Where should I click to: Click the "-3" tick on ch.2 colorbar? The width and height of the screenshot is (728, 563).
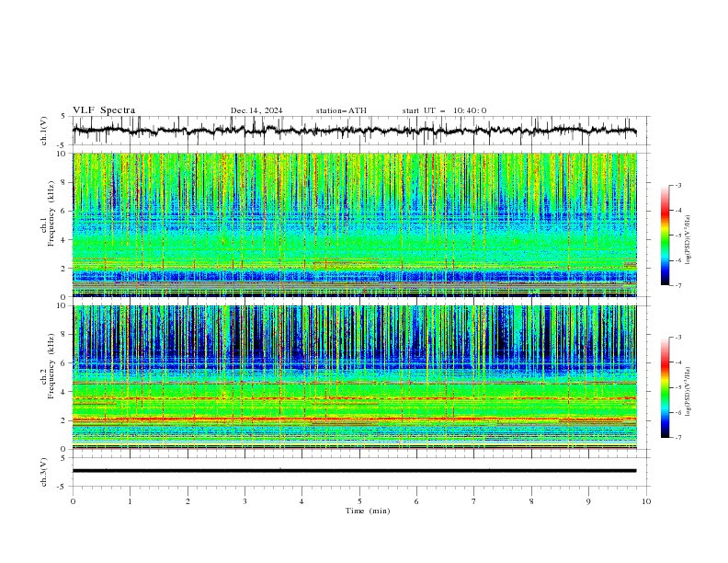(678, 338)
